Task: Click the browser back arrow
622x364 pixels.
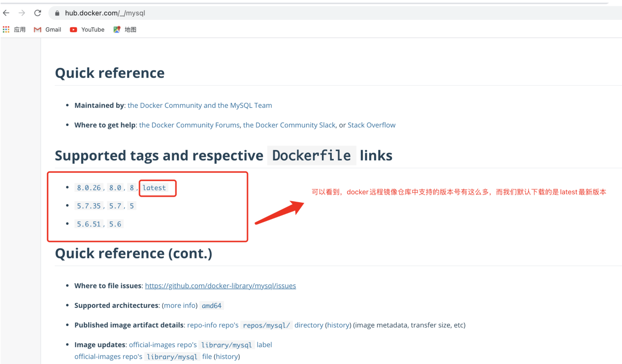Action: 6,13
